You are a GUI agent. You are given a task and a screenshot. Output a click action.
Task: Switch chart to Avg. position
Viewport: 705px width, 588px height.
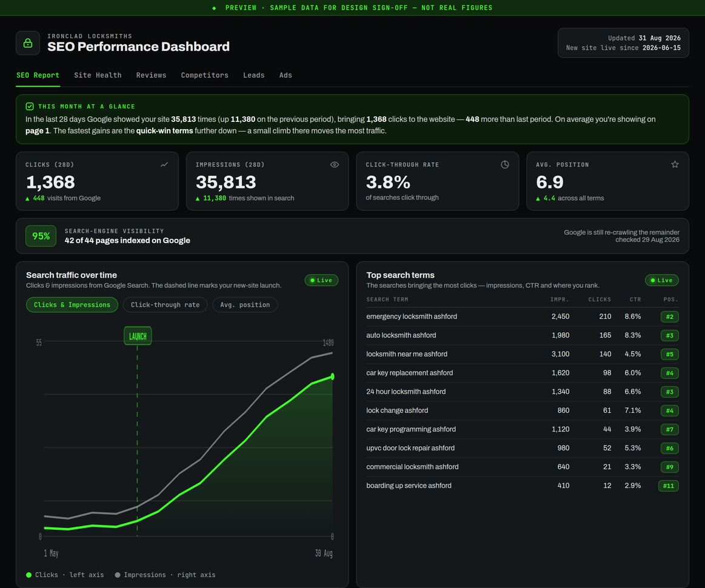coord(245,305)
